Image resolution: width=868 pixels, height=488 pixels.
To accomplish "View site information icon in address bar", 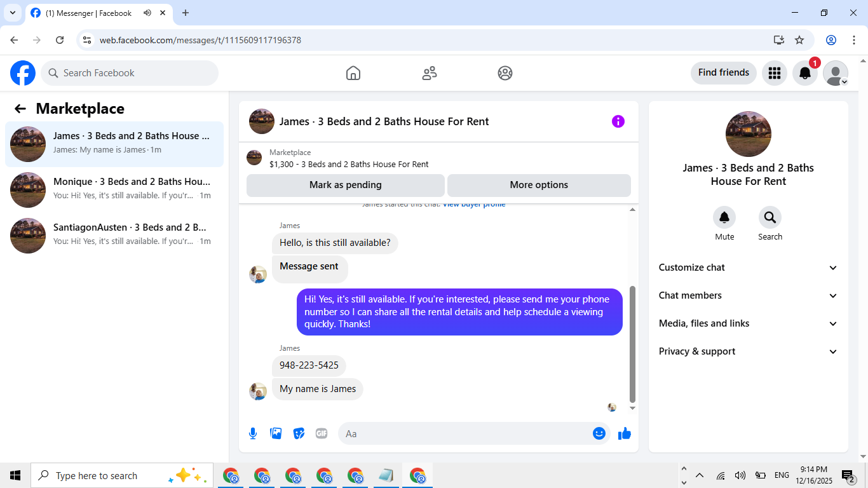I will pyautogui.click(x=88, y=40).
